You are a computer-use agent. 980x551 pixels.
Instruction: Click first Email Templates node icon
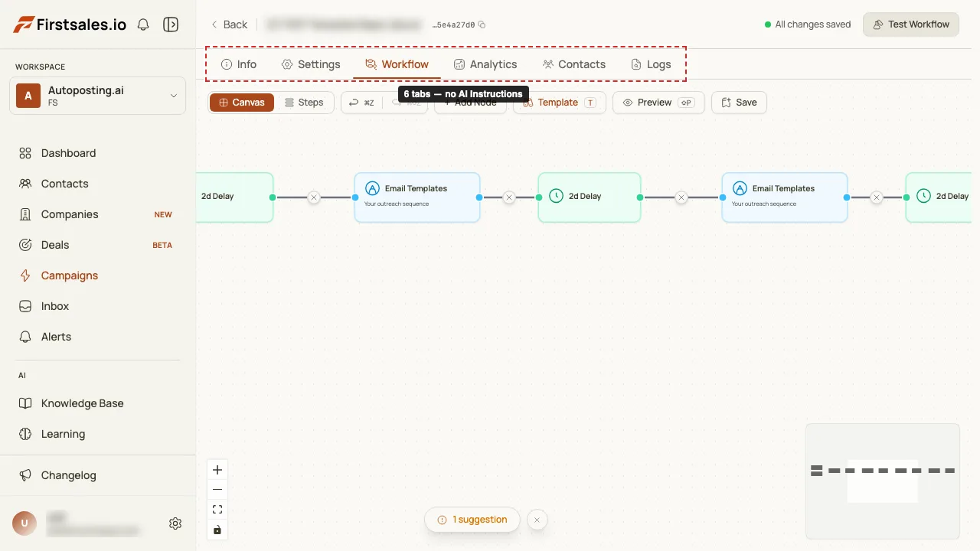(373, 188)
